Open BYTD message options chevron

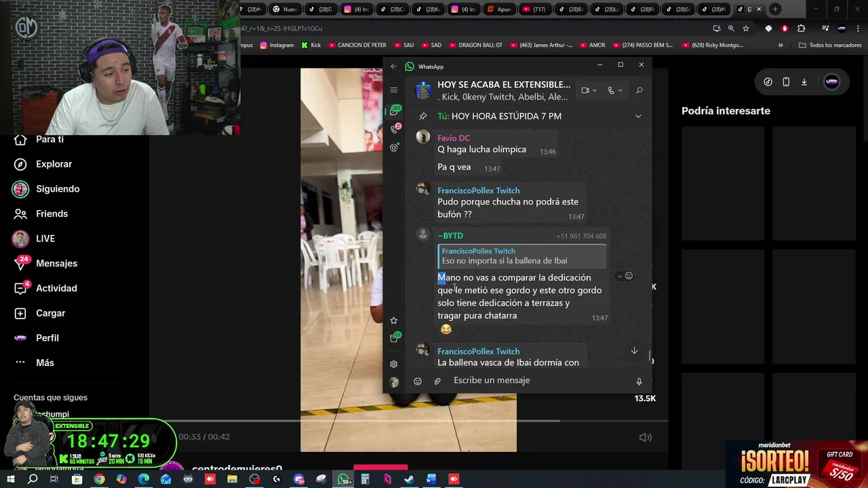click(619, 277)
